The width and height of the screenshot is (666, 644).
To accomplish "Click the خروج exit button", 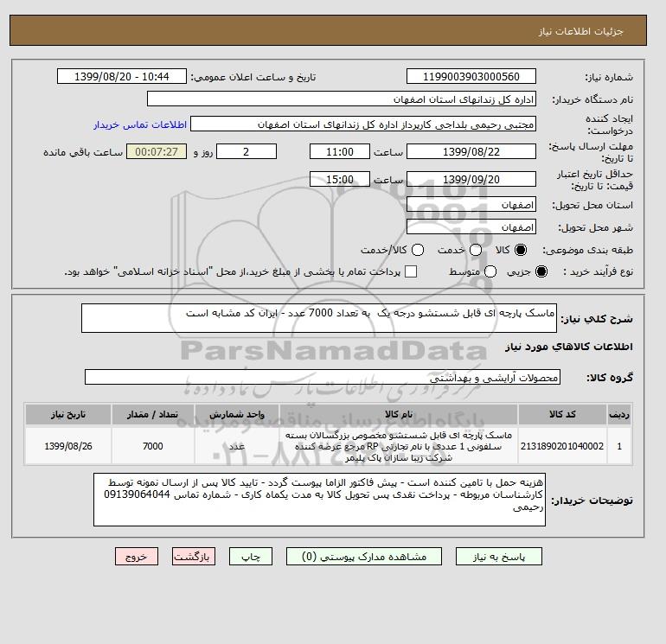I will 137,557.
